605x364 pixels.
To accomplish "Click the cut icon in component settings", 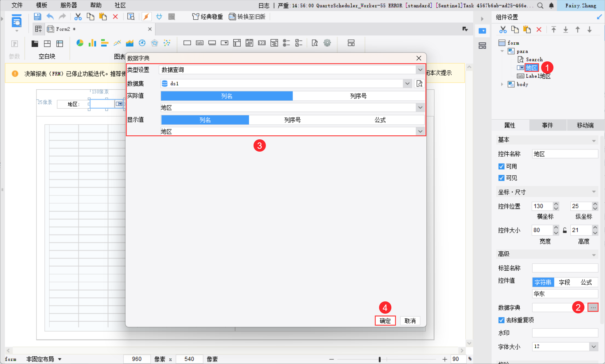I will (x=503, y=29).
